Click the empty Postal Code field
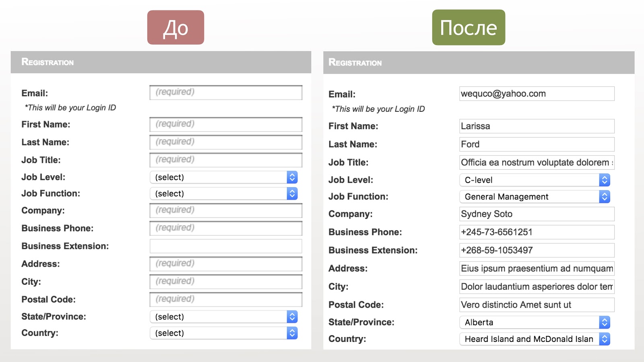 click(226, 299)
